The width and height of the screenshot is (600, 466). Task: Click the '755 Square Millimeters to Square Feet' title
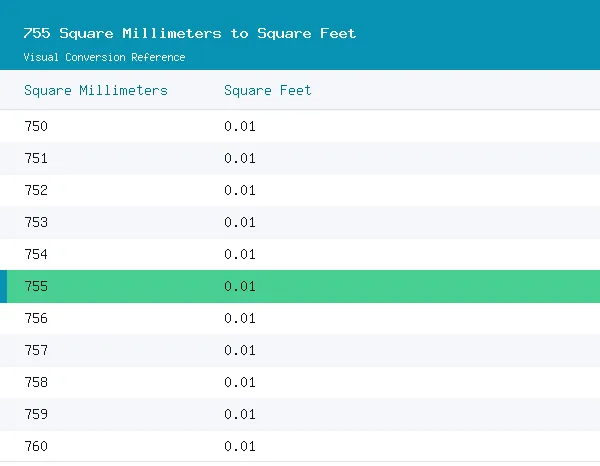coord(189,34)
